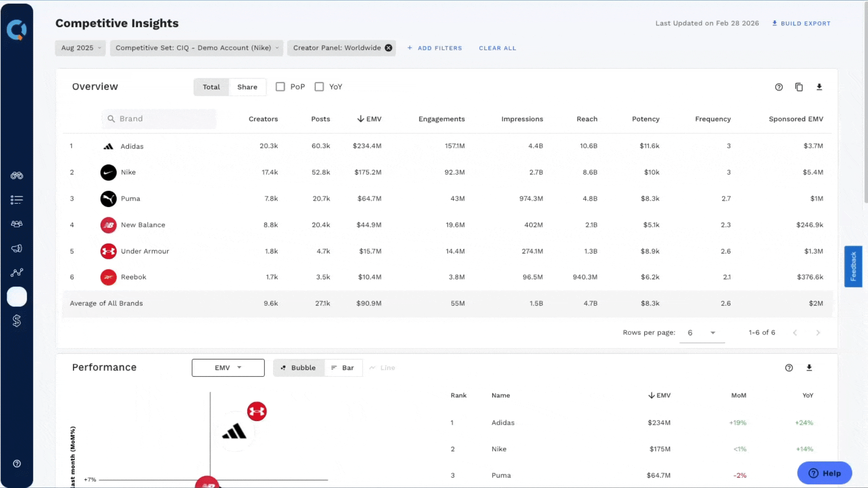Download the Overview table data

[819, 87]
